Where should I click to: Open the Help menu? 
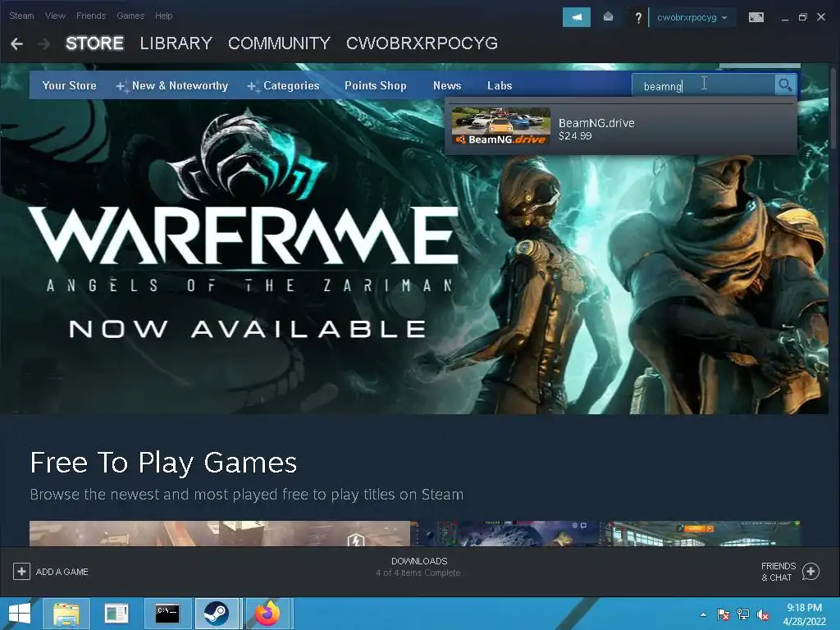point(164,16)
